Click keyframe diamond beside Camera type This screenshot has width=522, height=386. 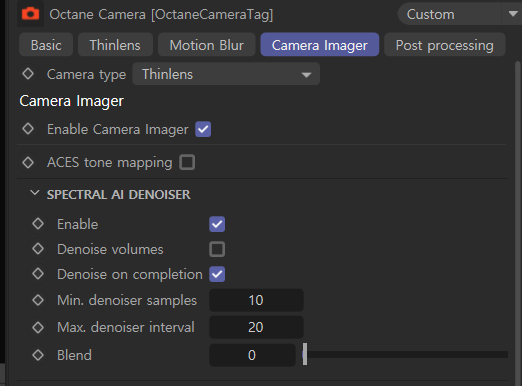28,74
